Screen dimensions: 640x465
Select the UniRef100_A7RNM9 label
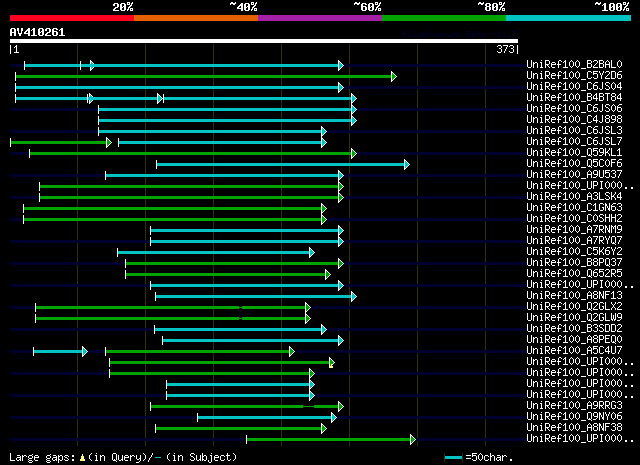(574, 230)
